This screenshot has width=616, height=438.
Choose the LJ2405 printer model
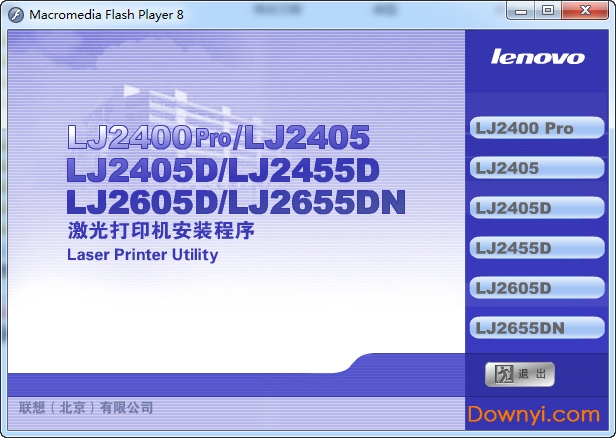coord(537,168)
